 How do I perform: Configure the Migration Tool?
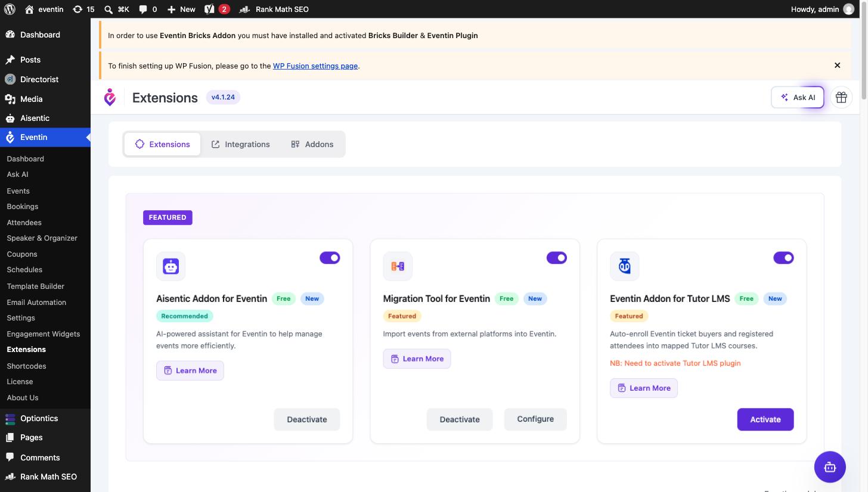pos(535,419)
